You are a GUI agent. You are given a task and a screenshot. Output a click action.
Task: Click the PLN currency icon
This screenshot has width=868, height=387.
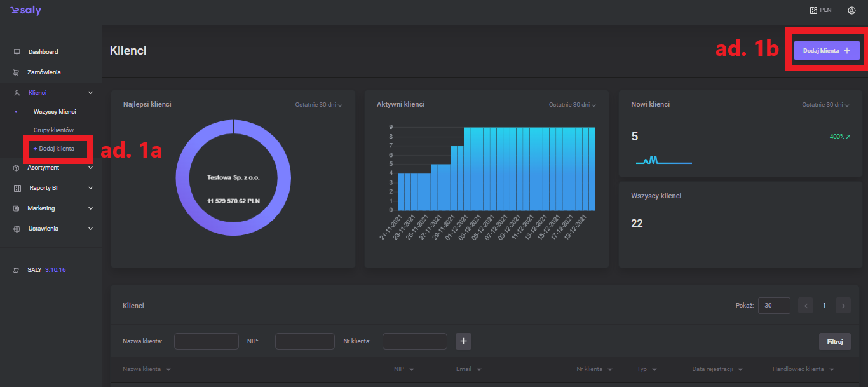pos(813,10)
